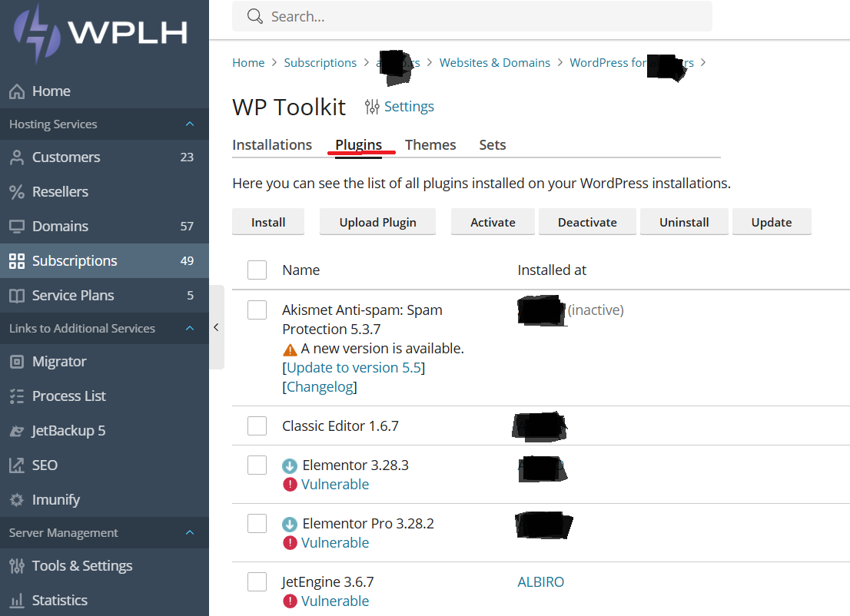Image resolution: width=850 pixels, height=616 pixels.
Task: Collapse Links to Additional Services section
Action: pyautogui.click(x=190, y=328)
